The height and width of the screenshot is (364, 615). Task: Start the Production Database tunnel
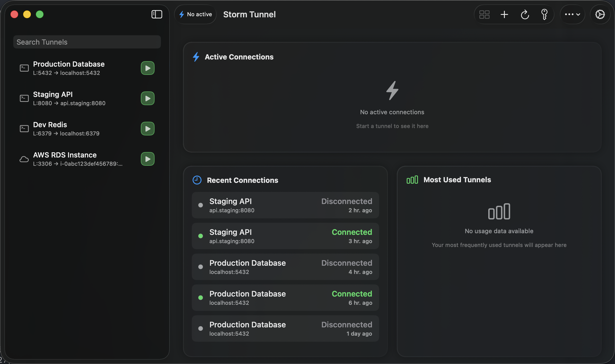point(147,68)
